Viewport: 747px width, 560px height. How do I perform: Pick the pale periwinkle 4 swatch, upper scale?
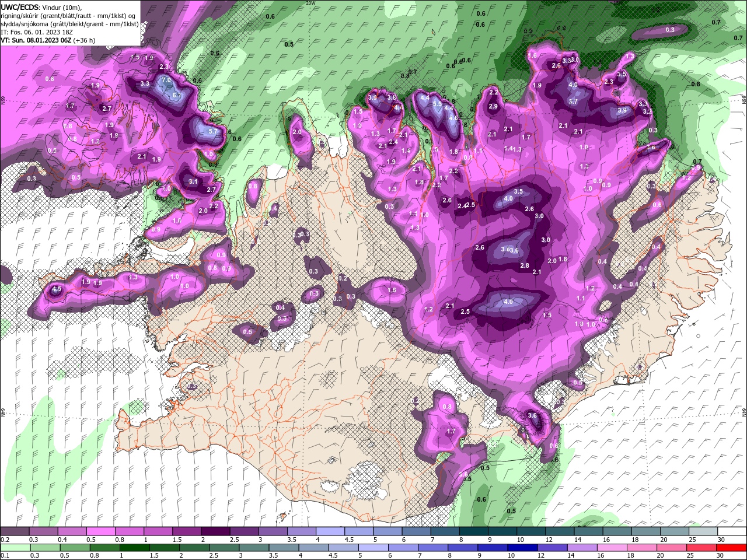pyautogui.click(x=330, y=531)
